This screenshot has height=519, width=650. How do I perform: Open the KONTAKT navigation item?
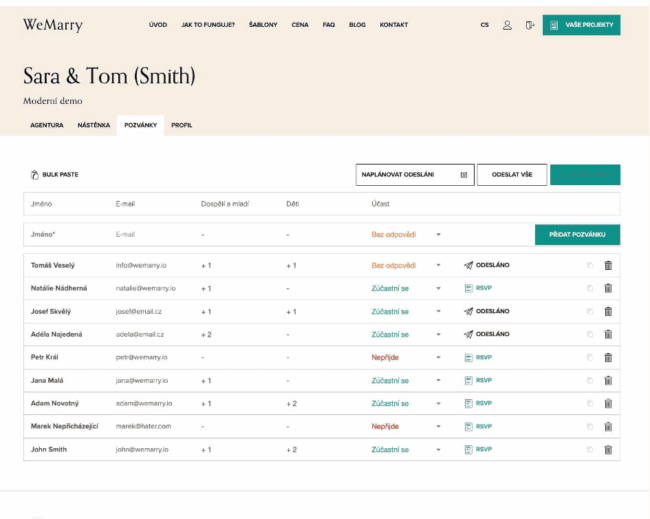[394, 25]
